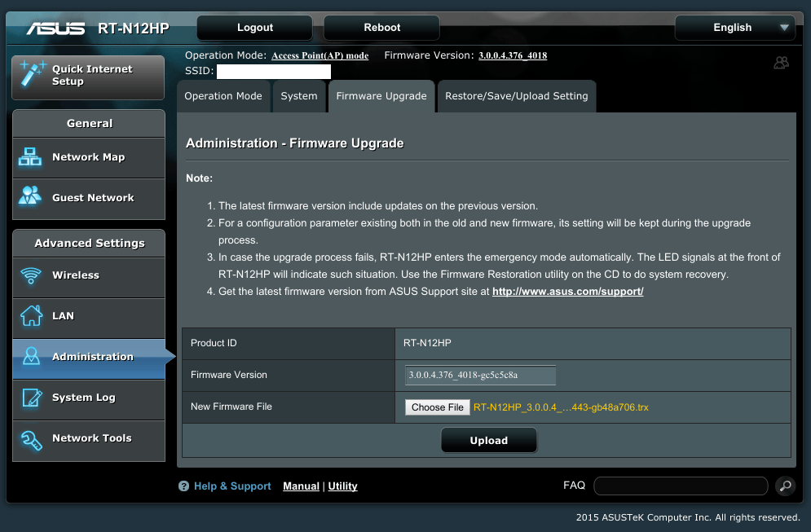The width and height of the screenshot is (811, 532).
Task: Click the RT-N12HP model name in header
Action: pyautogui.click(x=134, y=28)
